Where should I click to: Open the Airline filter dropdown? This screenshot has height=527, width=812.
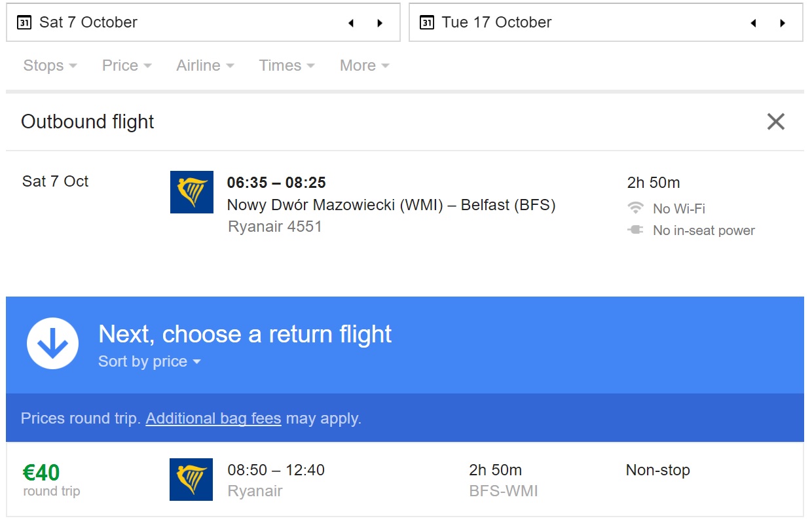(205, 65)
